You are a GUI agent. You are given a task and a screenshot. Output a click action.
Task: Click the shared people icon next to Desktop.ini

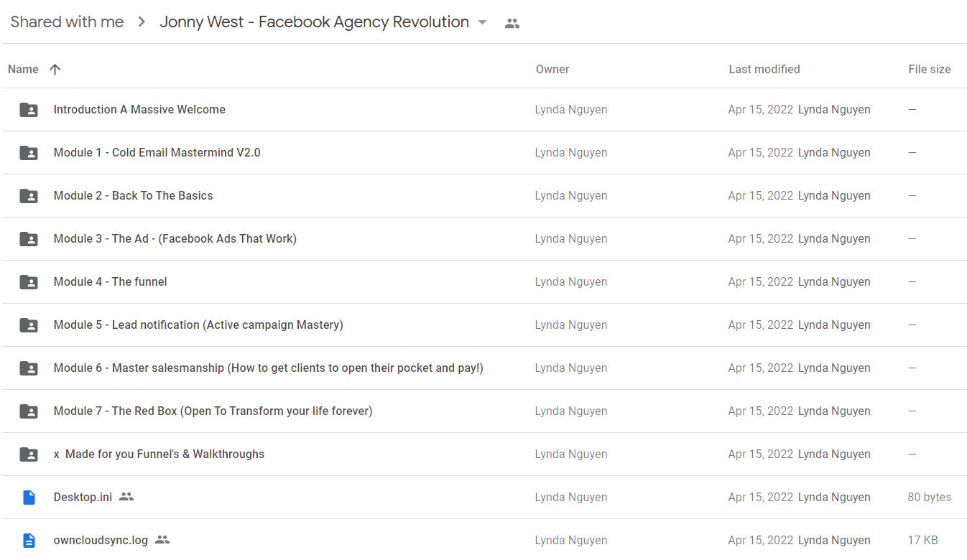[x=126, y=497]
